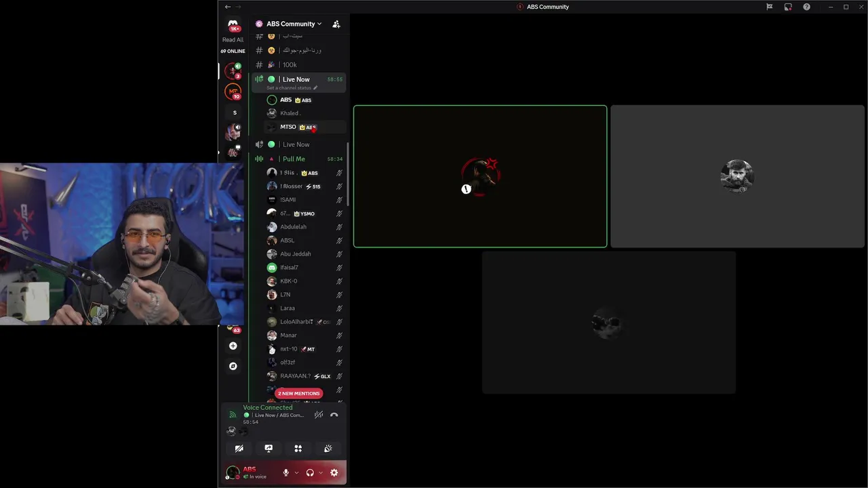The height and width of the screenshot is (488, 868).
Task: Click user ! Nasser with 515 tag
Action: 304,186
